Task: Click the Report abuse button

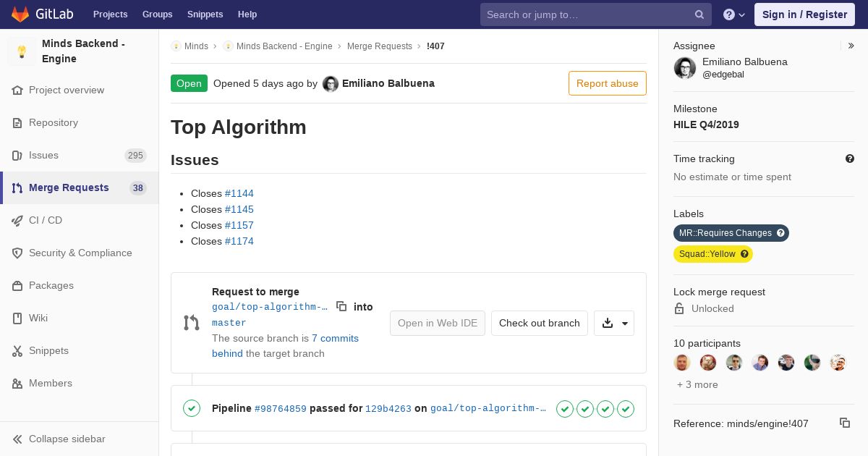Action: pos(607,83)
